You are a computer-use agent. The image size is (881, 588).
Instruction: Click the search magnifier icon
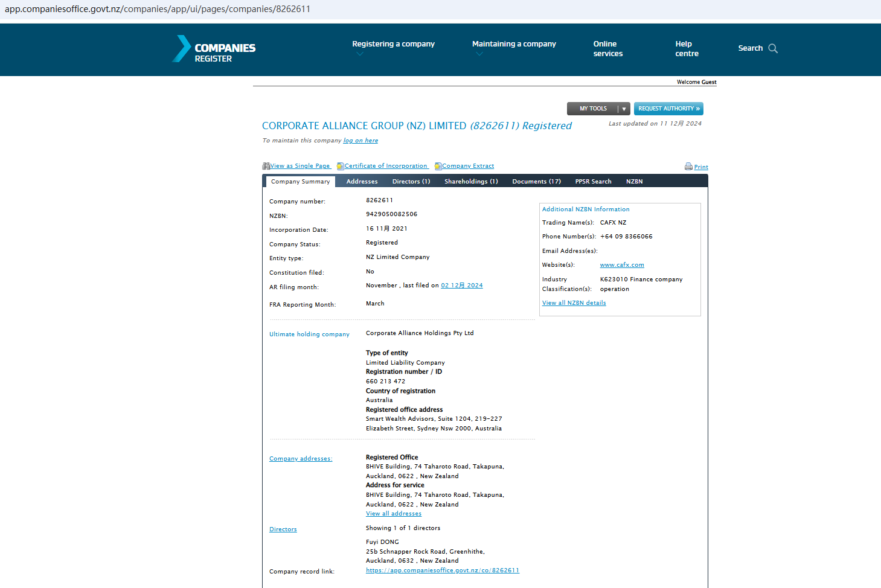tap(773, 48)
